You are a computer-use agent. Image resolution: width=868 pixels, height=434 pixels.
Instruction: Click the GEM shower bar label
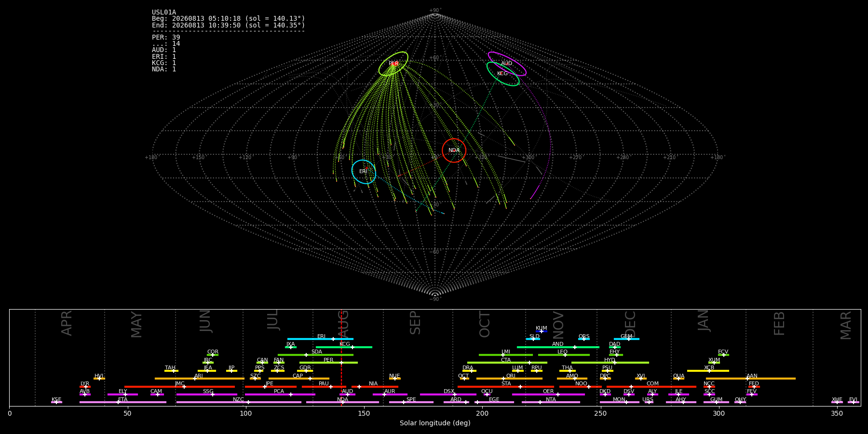[x=626, y=337]
